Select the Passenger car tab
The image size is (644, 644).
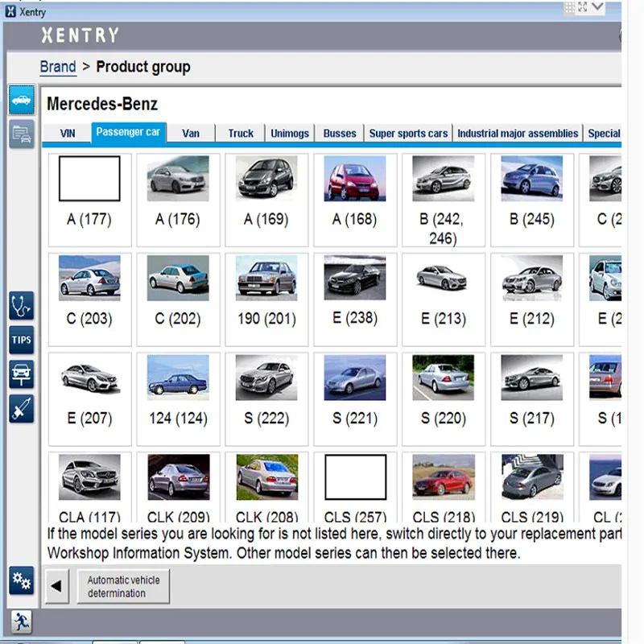[128, 132]
